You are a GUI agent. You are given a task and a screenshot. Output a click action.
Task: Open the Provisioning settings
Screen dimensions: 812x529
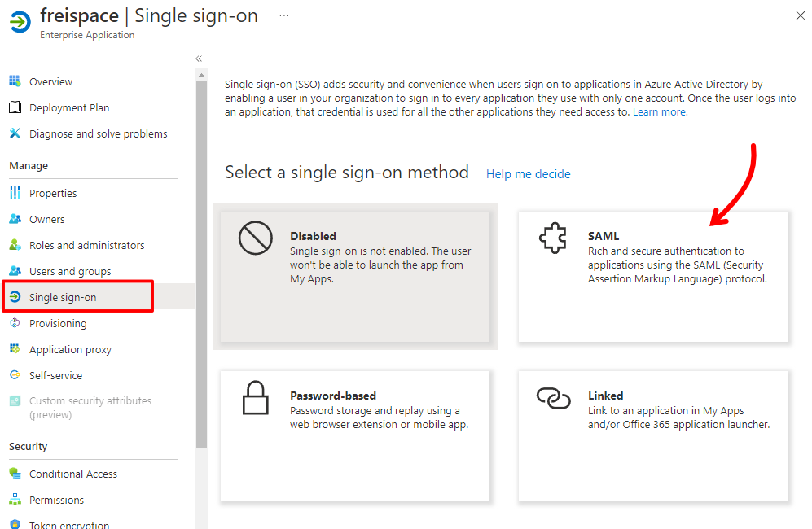coord(57,323)
